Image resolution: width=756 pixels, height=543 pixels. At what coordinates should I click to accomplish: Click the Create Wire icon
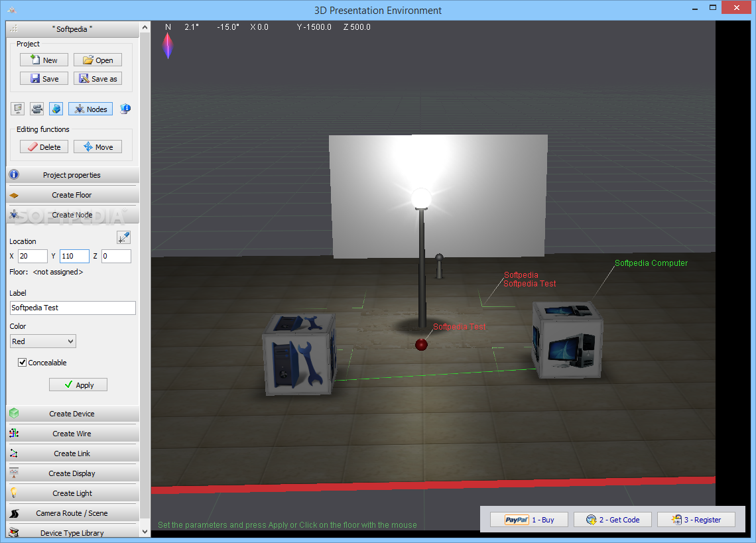(14, 433)
